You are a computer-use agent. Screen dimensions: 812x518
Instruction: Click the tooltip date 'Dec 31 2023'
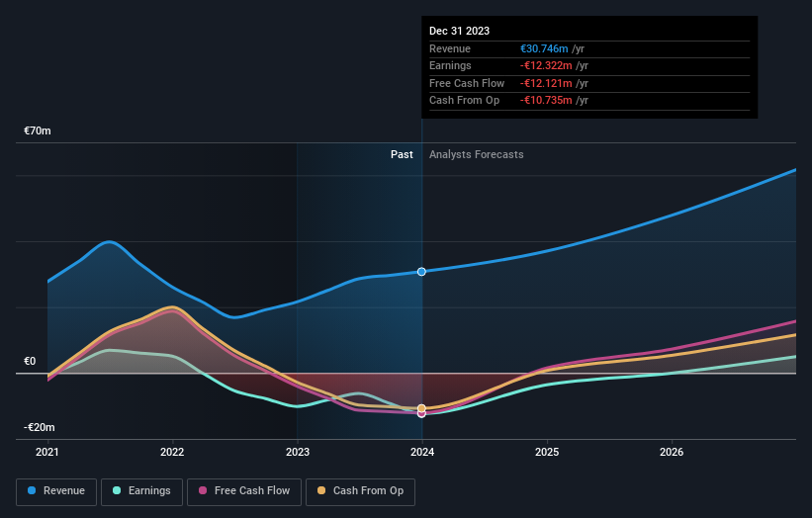click(459, 31)
